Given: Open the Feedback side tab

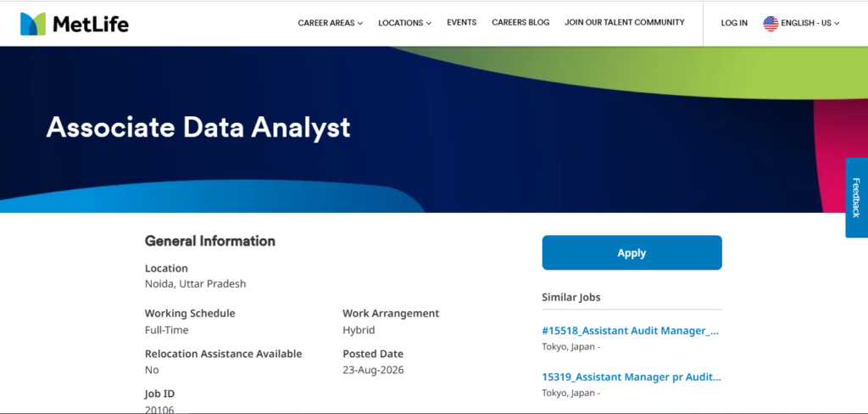Looking at the screenshot, I should coord(856,198).
